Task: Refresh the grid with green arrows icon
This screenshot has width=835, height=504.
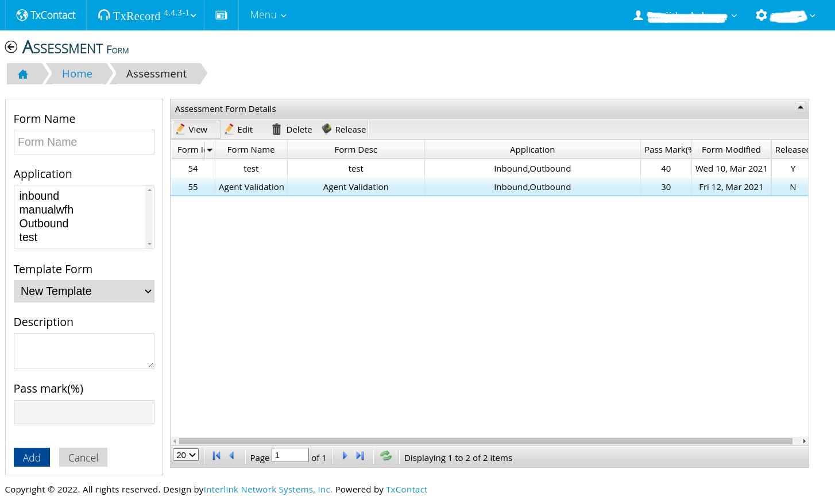Action: (386, 456)
